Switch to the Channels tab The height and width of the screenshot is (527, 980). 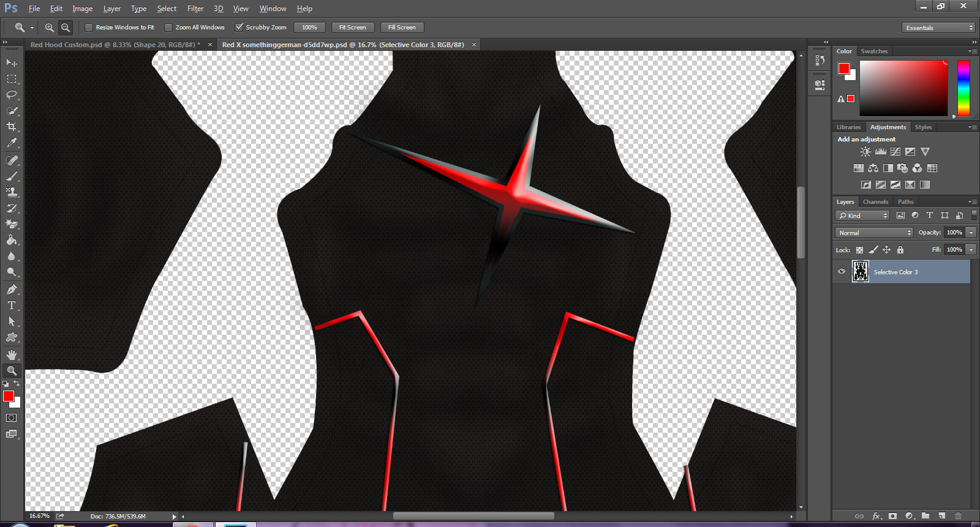pos(875,202)
